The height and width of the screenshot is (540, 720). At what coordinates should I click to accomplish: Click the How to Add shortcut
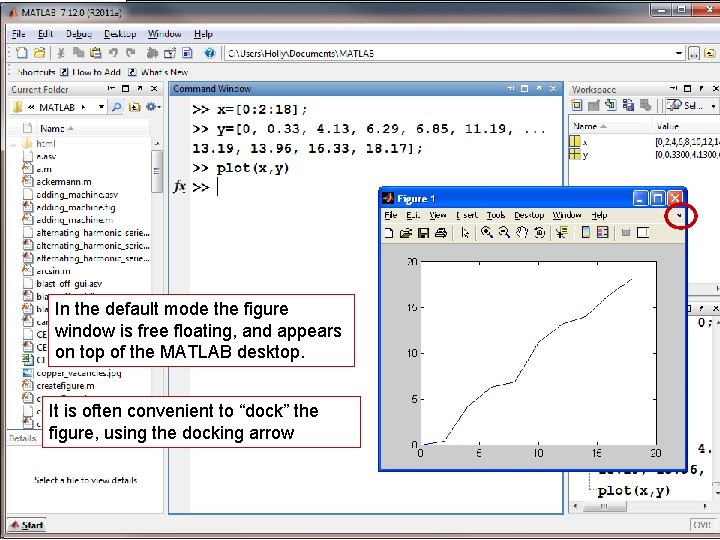click(91, 72)
